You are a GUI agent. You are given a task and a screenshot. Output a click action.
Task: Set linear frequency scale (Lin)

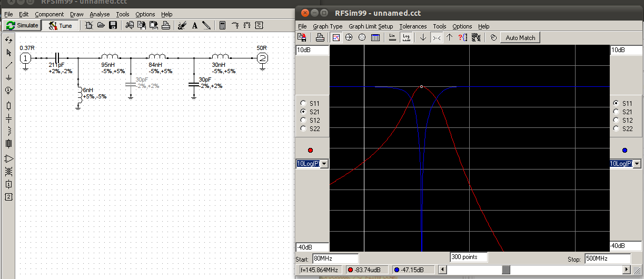pos(392,37)
